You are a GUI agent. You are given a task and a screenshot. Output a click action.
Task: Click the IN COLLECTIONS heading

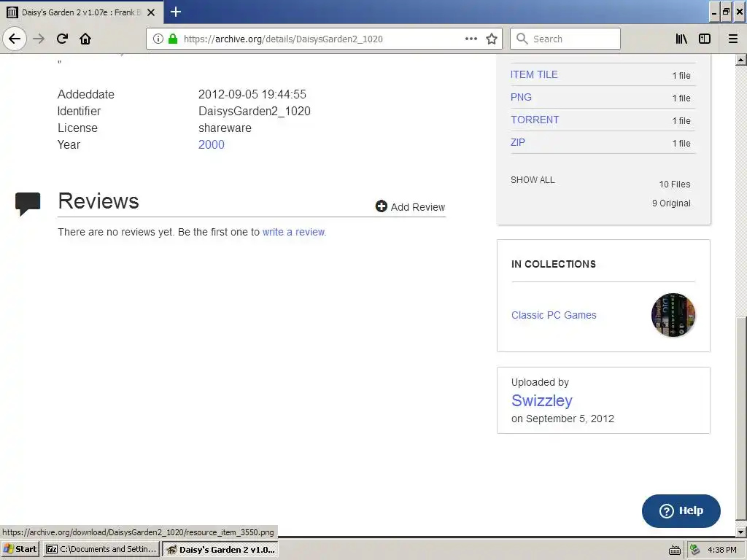pyautogui.click(x=554, y=264)
